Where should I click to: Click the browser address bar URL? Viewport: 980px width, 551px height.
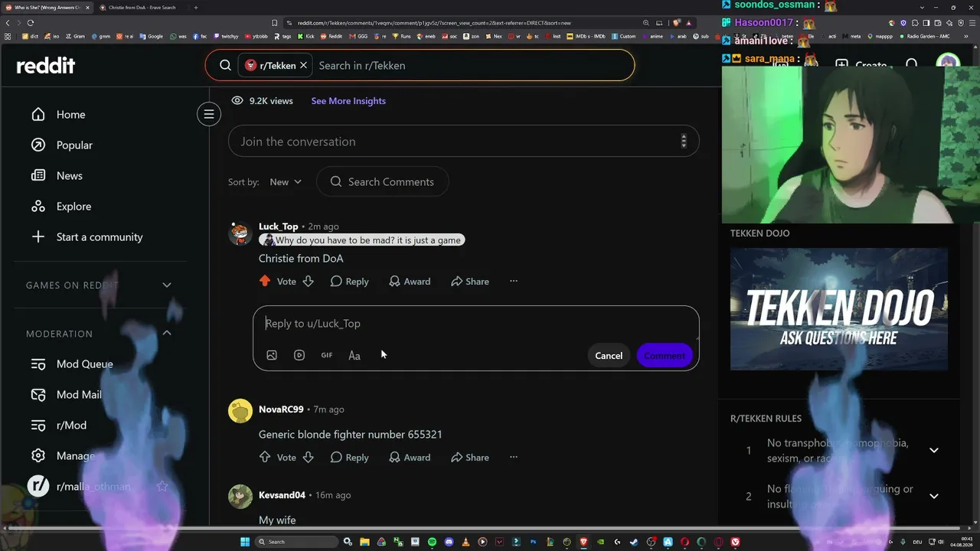tap(433, 23)
